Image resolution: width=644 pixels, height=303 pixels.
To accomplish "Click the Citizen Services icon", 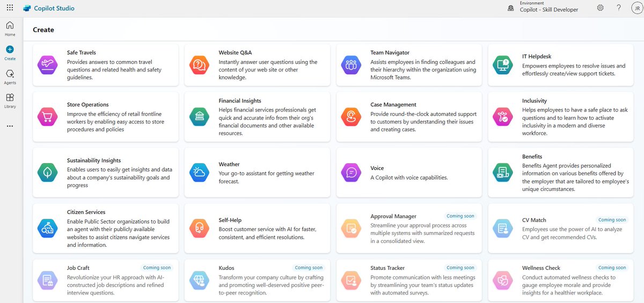I will click(x=48, y=228).
